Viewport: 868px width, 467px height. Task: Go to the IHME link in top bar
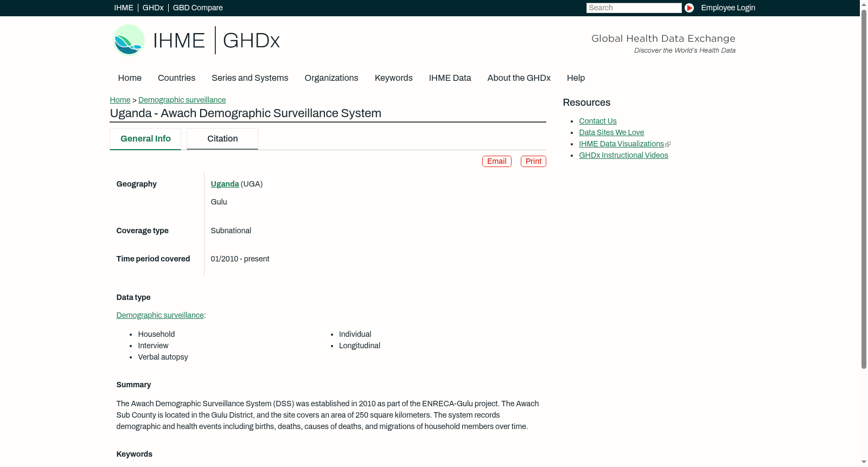(124, 8)
